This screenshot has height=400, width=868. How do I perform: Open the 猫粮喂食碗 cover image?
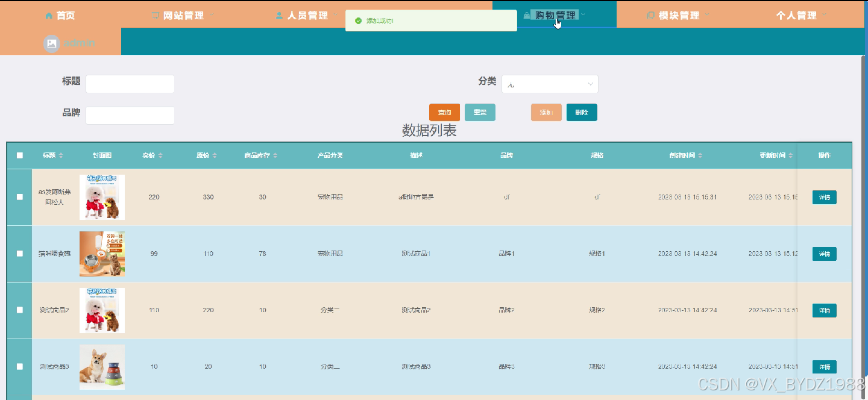coord(102,254)
